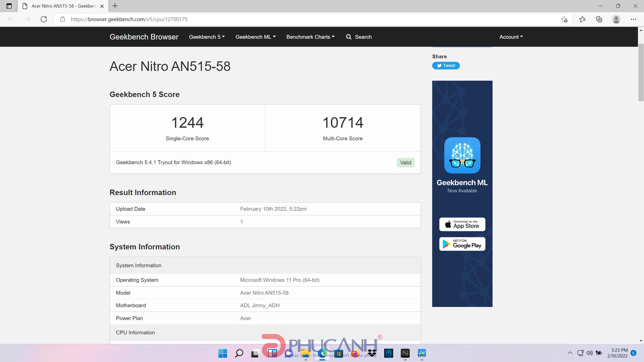644x362 pixels.
Task: Click the browser profile avatar
Action: pos(616,19)
